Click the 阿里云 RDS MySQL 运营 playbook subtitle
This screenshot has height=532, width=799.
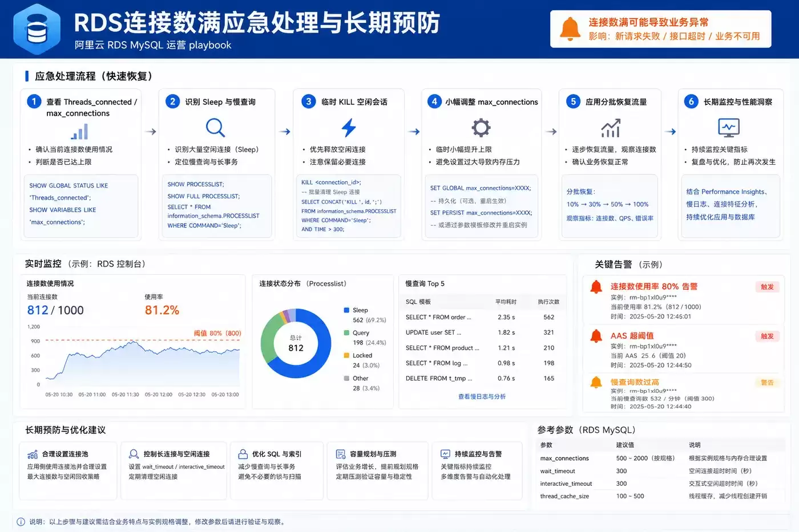[153, 45]
